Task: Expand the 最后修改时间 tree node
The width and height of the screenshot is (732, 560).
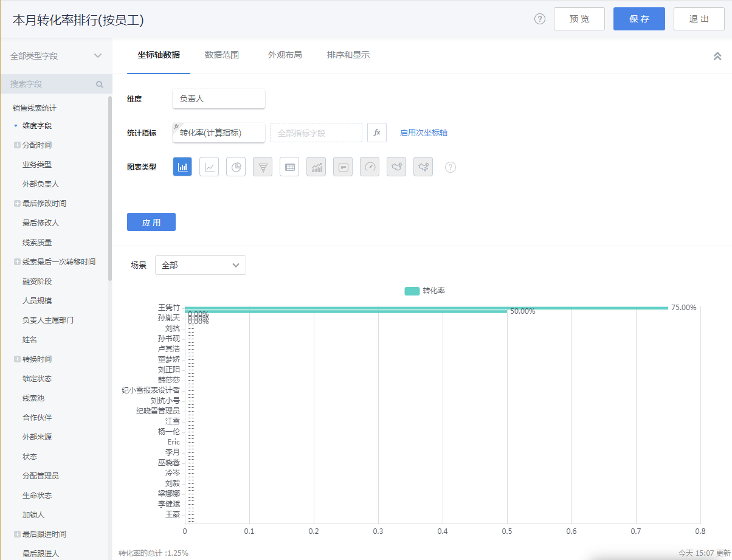Action: click(x=17, y=203)
